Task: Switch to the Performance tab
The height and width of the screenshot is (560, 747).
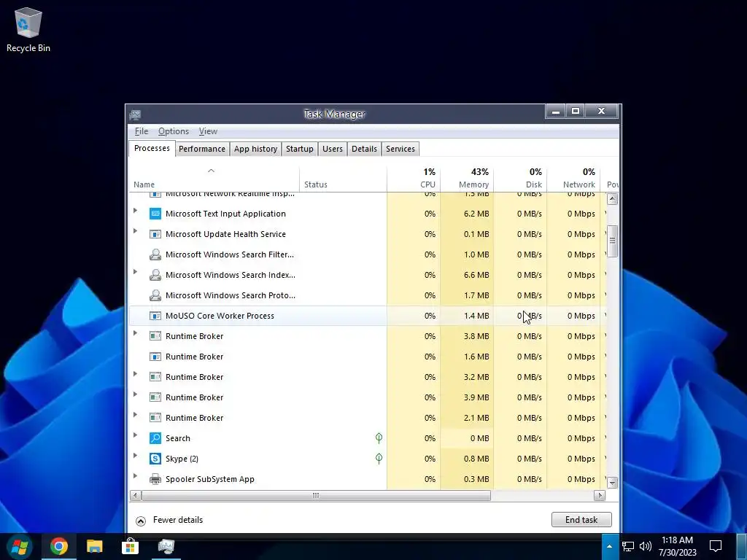Action: pos(202,149)
